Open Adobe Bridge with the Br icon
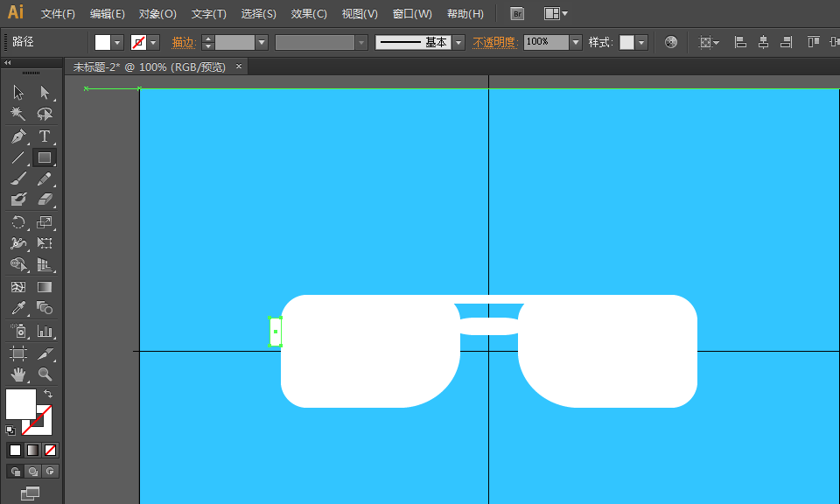This screenshot has height=504, width=840. click(517, 14)
